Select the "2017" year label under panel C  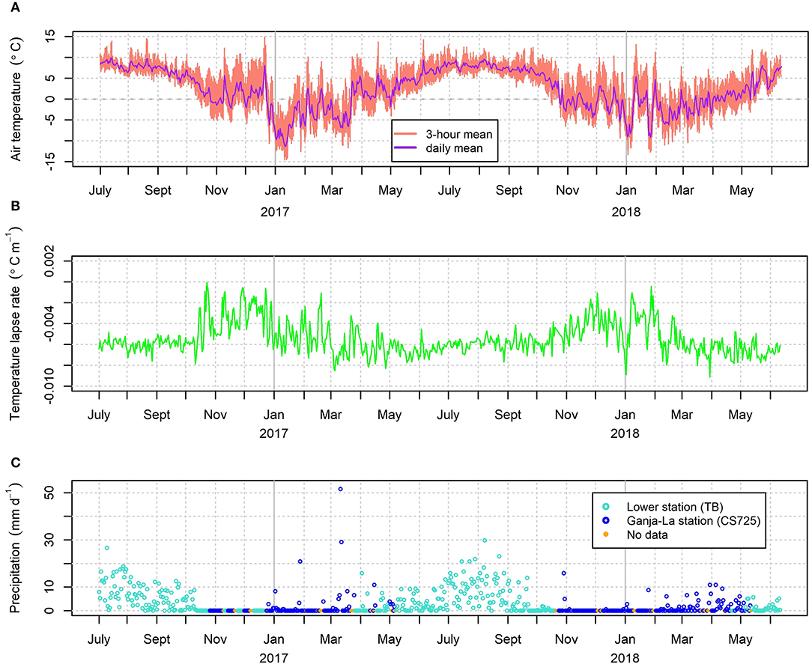click(x=273, y=658)
